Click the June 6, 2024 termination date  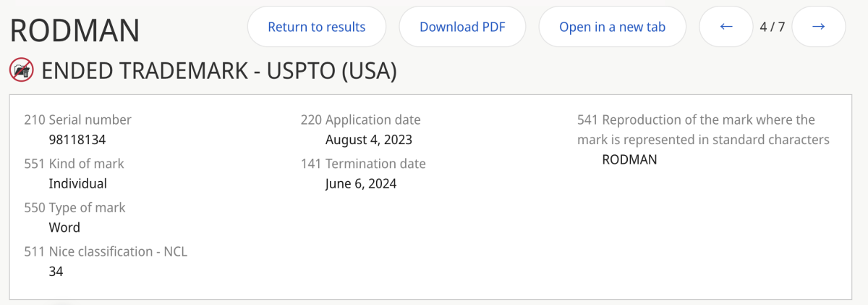pyautogui.click(x=361, y=183)
